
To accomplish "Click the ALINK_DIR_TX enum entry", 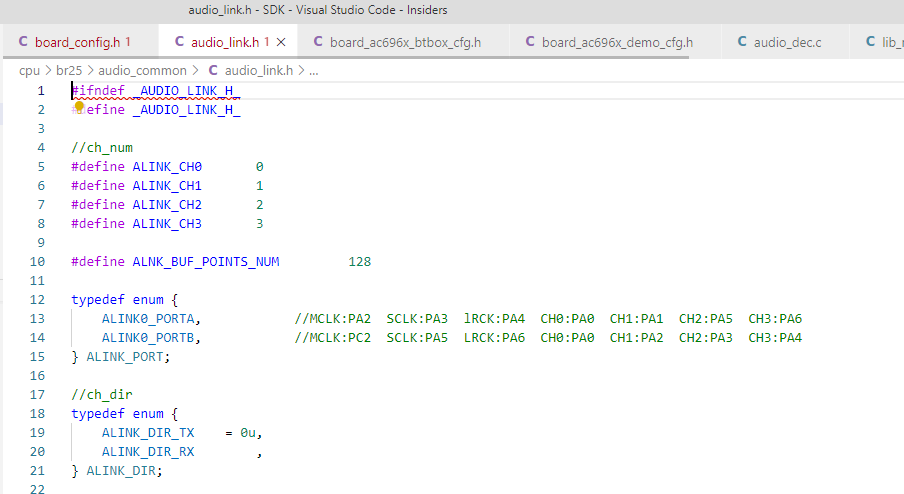I will pyautogui.click(x=148, y=433).
